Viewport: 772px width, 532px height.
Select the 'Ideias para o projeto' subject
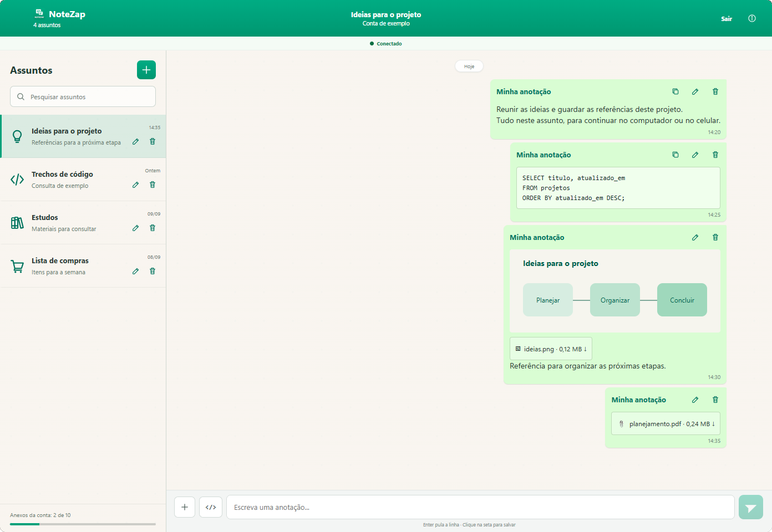[83, 136]
